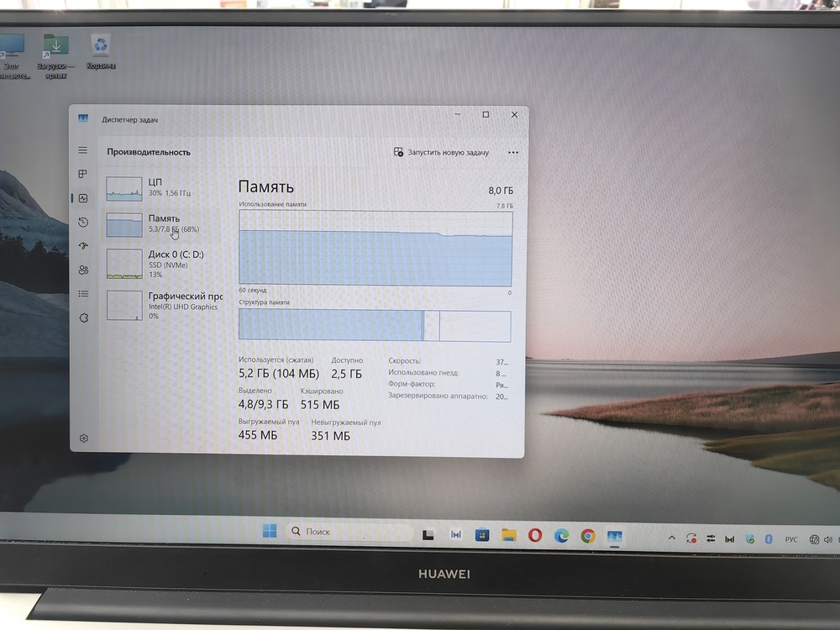This screenshot has height=630, width=840.
Task: Switch the РУС input language indicator
Action: click(x=791, y=539)
